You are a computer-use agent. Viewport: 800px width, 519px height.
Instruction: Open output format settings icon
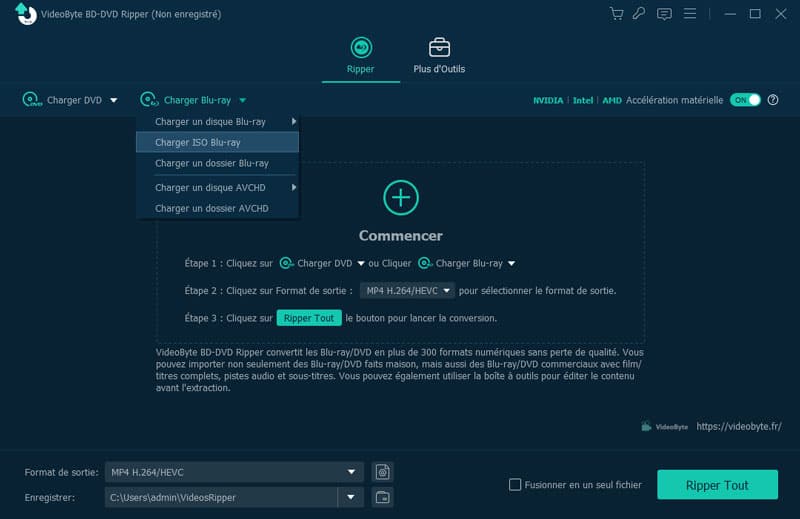pos(381,472)
